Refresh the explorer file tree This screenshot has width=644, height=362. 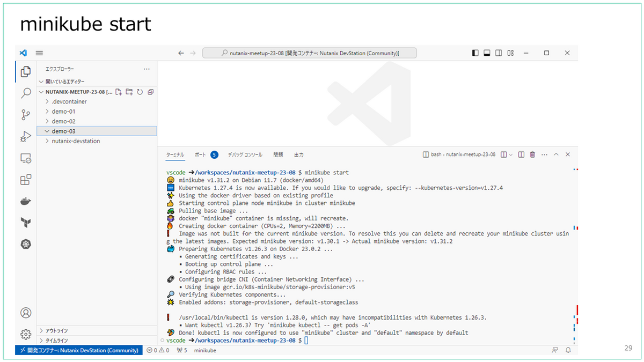140,92
